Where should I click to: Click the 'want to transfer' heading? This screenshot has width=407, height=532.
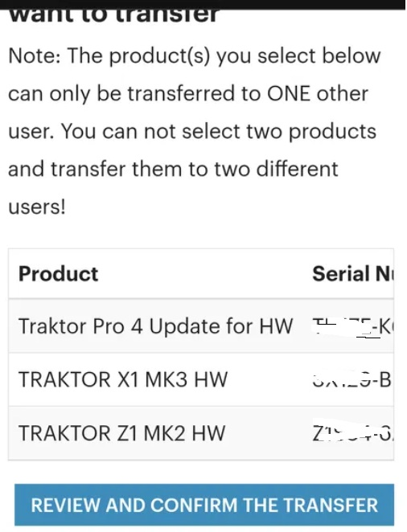(x=113, y=16)
